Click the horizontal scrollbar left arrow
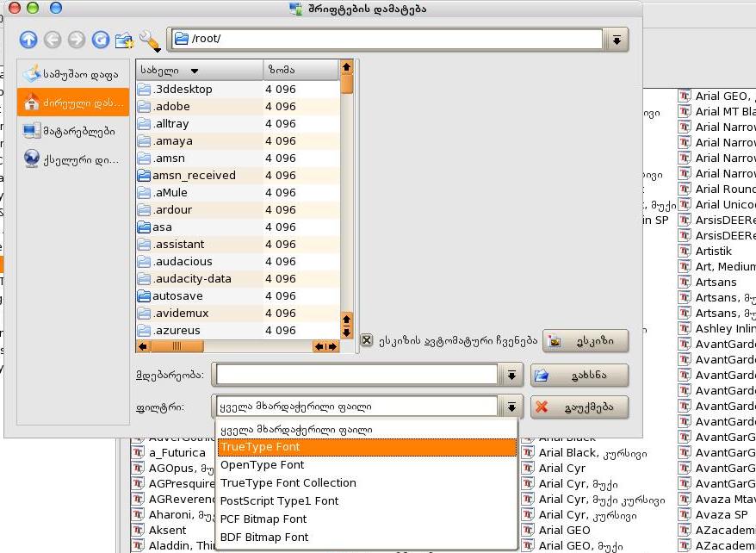 coord(143,346)
